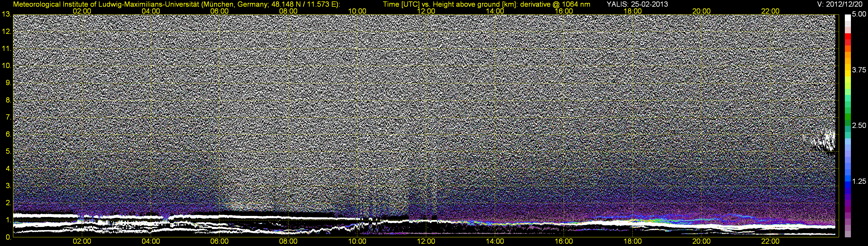Click the 3.75 value on the color scale
The image size is (868, 246).
pyautogui.click(x=859, y=70)
